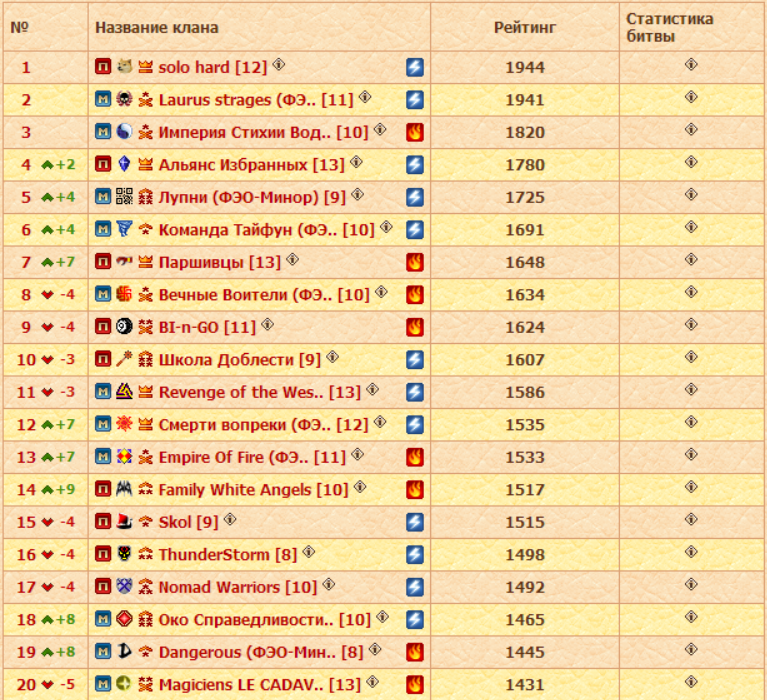Click the lightning icon in the Nomad Warriors row

coord(415,587)
